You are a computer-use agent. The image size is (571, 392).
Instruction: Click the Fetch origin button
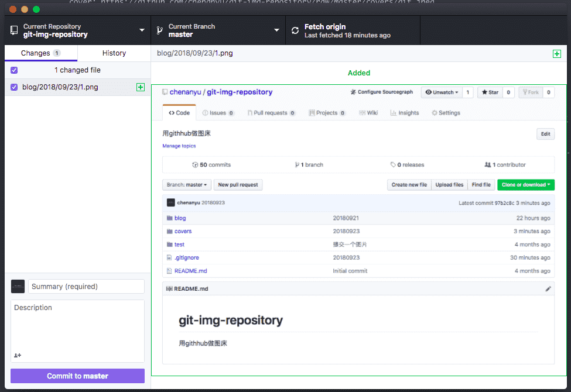pyautogui.click(x=353, y=30)
